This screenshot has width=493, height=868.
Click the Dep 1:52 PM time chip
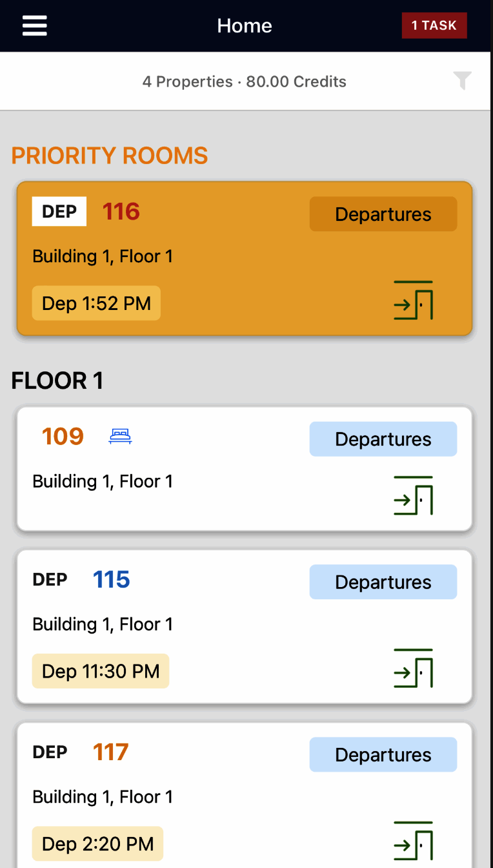point(96,304)
